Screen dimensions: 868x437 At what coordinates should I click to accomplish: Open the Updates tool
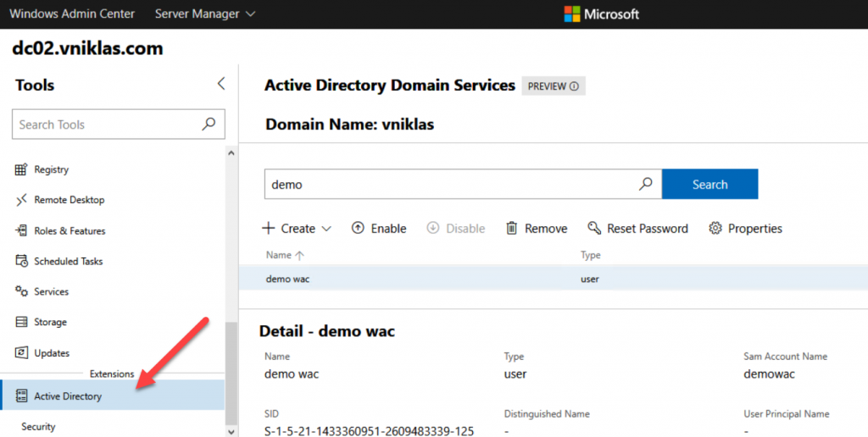click(x=42, y=353)
